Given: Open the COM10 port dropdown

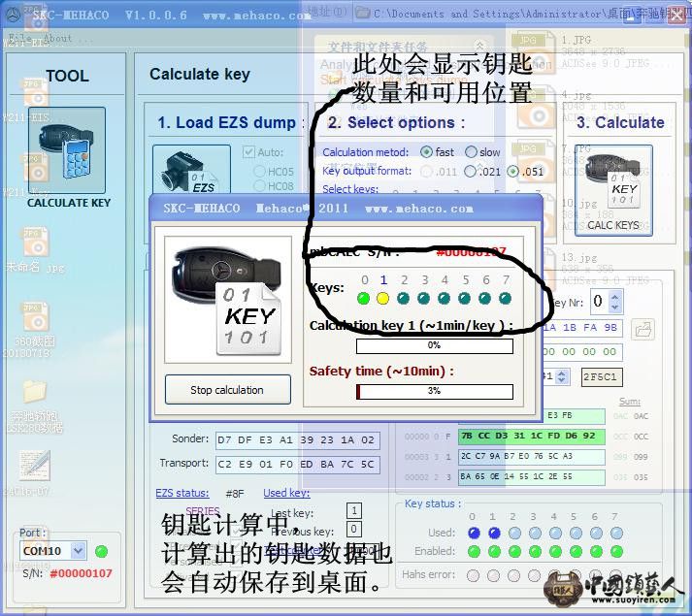Looking at the screenshot, I should coord(79,551).
